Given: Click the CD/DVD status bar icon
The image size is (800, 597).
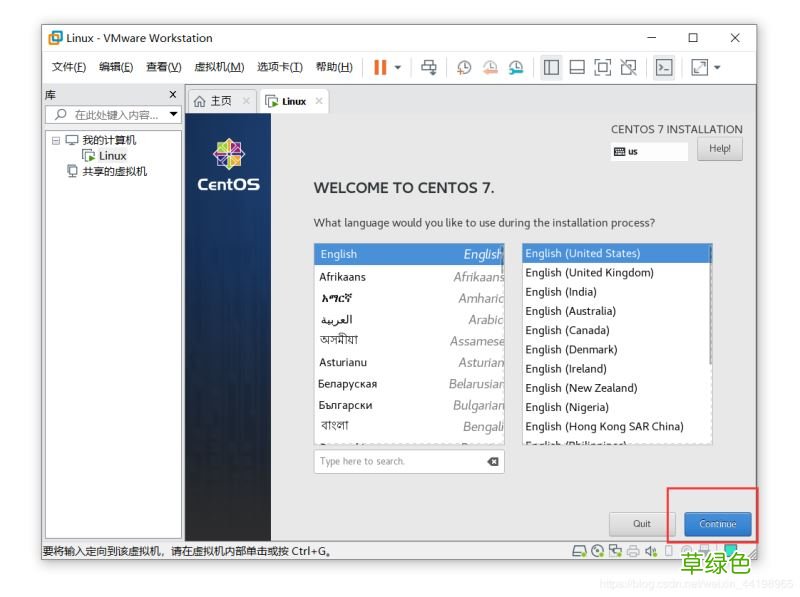Looking at the screenshot, I should pos(597,549).
